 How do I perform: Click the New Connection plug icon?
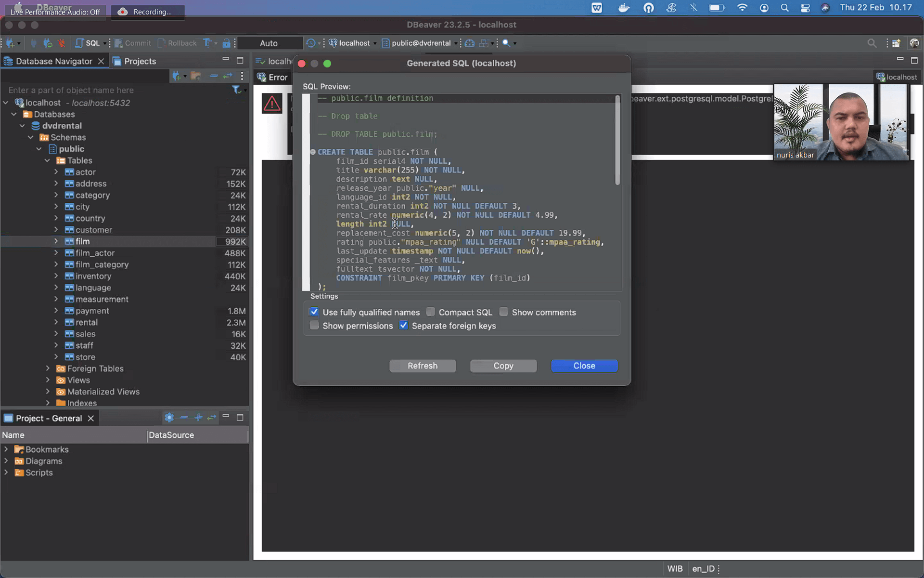click(10, 43)
